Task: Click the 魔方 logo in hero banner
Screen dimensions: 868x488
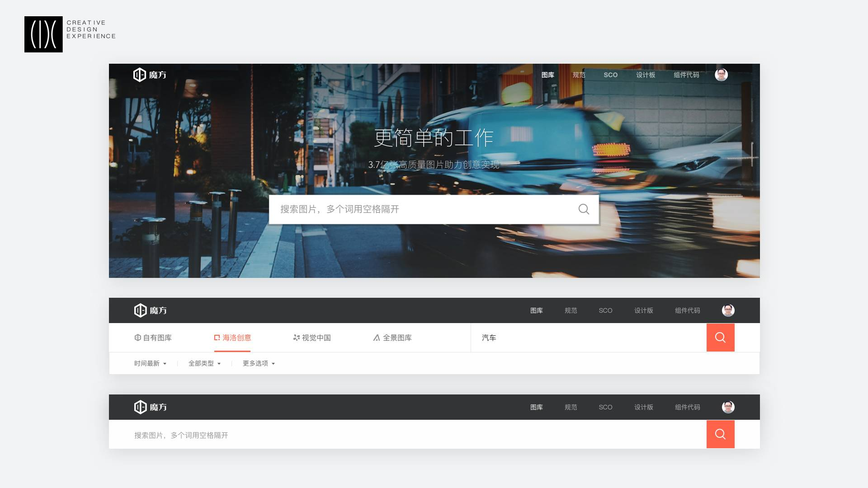Action: coord(150,75)
